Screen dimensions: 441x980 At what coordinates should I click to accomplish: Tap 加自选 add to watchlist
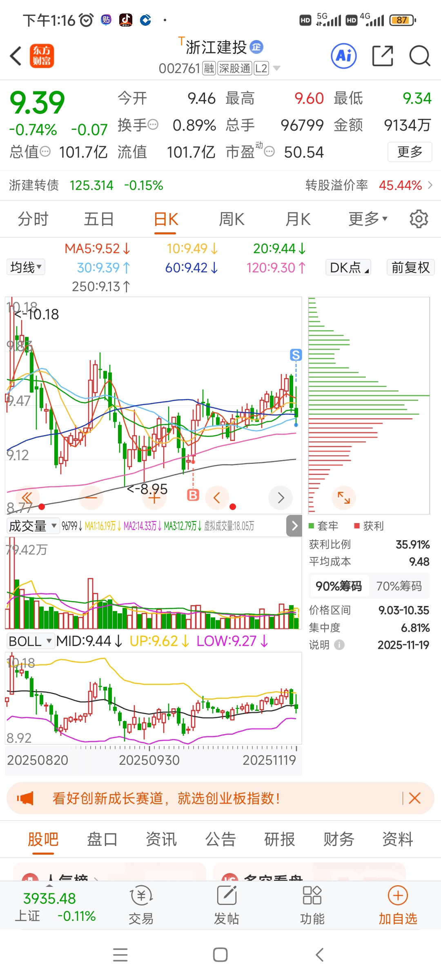click(398, 905)
